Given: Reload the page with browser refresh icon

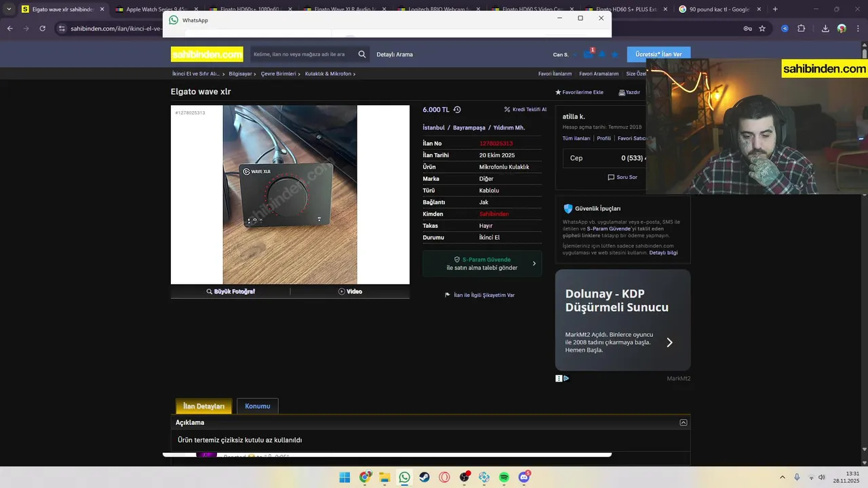Looking at the screenshot, I should 43,28.
